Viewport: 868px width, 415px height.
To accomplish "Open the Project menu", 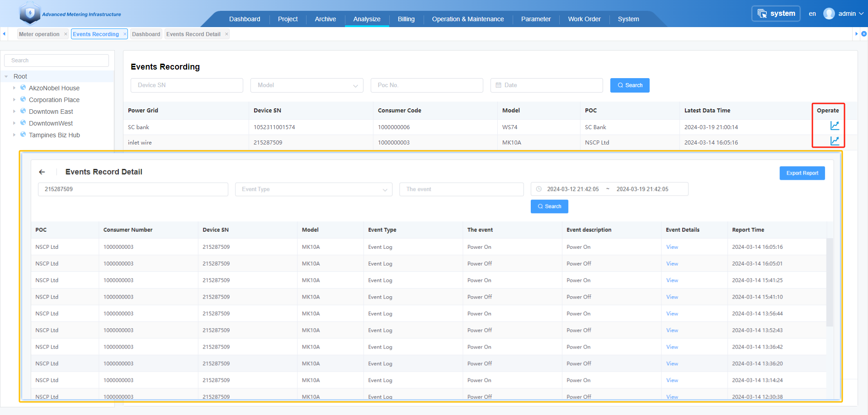I will [x=288, y=19].
